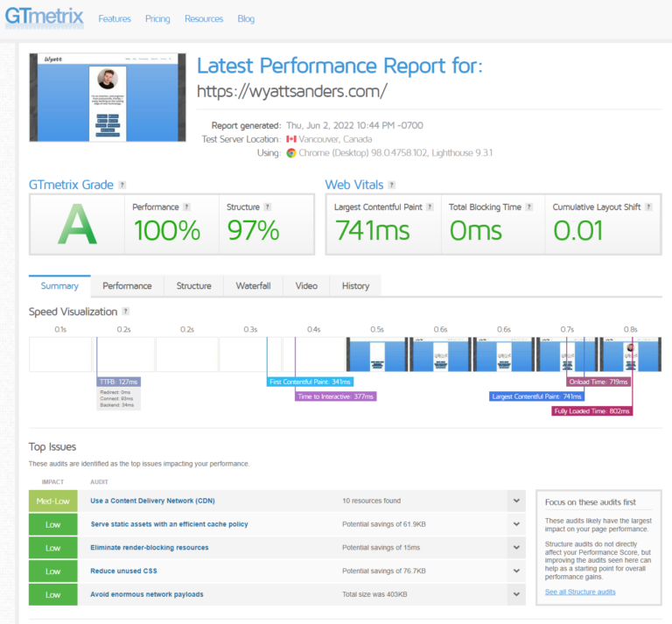Viewport: 672px width, 624px height.
Task: Click the Time to Interactive: 377ms marker
Action: click(x=336, y=396)
